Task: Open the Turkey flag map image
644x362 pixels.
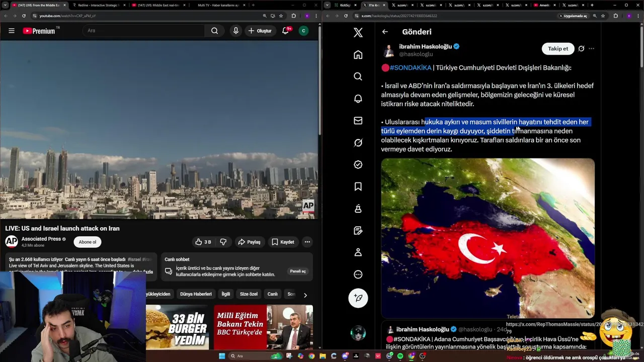Action: (x=488, y=238)
